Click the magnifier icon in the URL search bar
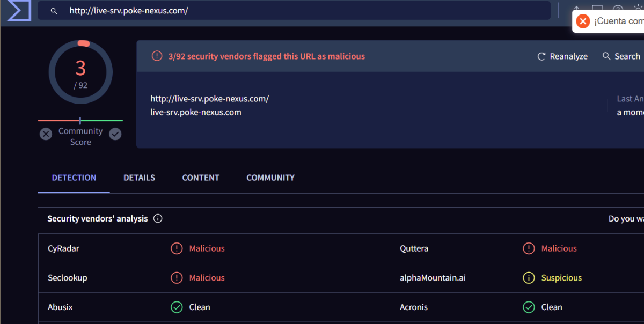The height and width of the screenshot is (324, 644). point(54,11)
